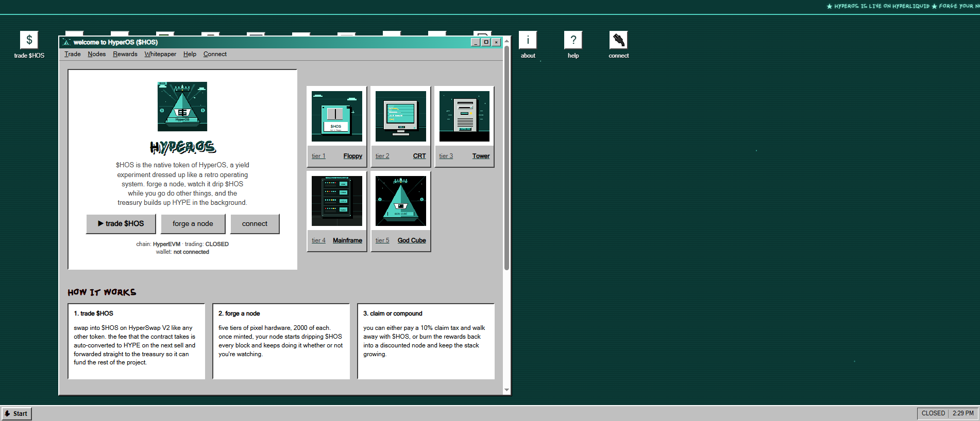Click the trade $HOS play button
Viewport: 980px width, 421px height.
121,224
